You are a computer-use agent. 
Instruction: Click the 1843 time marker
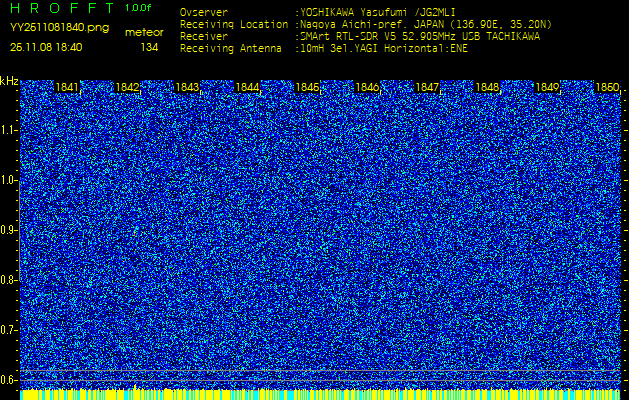188,87
